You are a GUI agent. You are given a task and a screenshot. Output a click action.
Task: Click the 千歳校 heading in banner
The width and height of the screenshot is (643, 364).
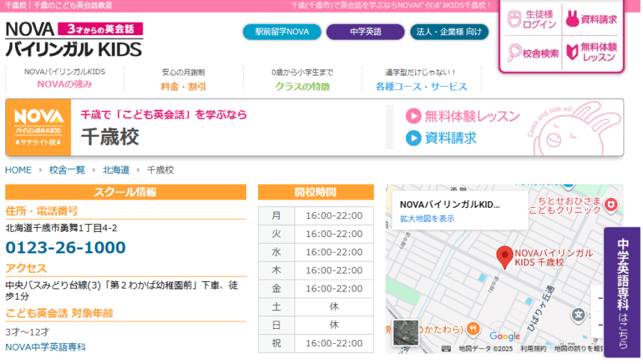(x=111, y=137)
